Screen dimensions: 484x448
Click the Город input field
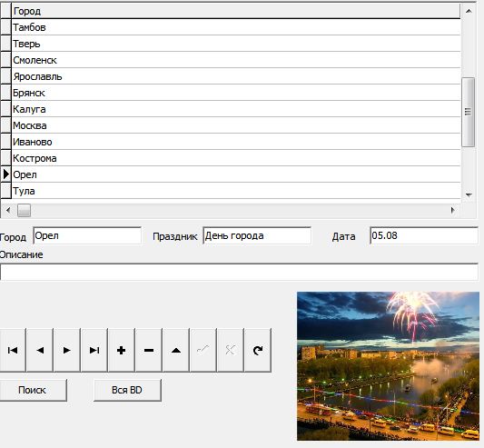[x=87, y=235]
